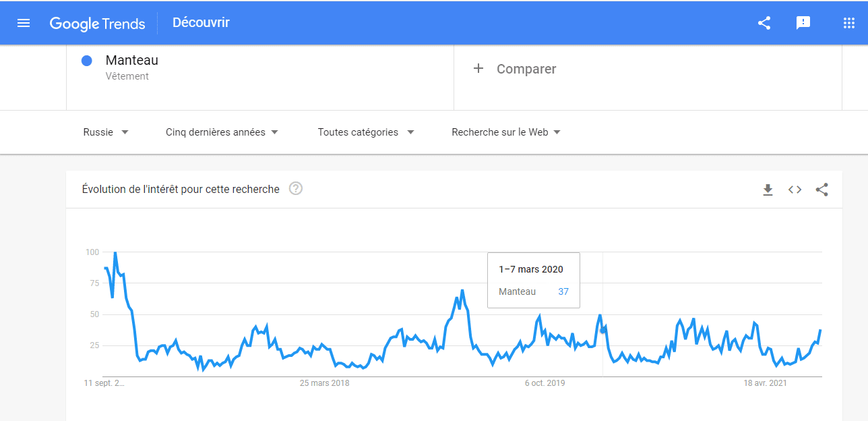
Task: Download the interest chart as CSV
Action: 768,190
